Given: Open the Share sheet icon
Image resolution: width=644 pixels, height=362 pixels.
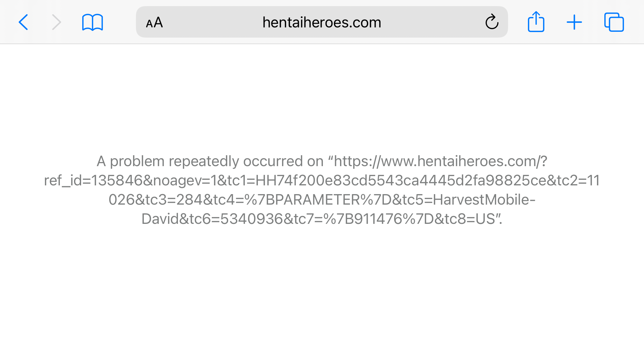Looking at the screenshot, I should (536, 22).
